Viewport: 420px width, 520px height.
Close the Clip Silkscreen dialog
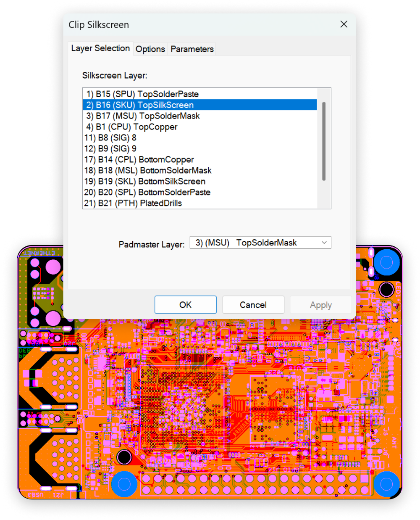[344, 24]
